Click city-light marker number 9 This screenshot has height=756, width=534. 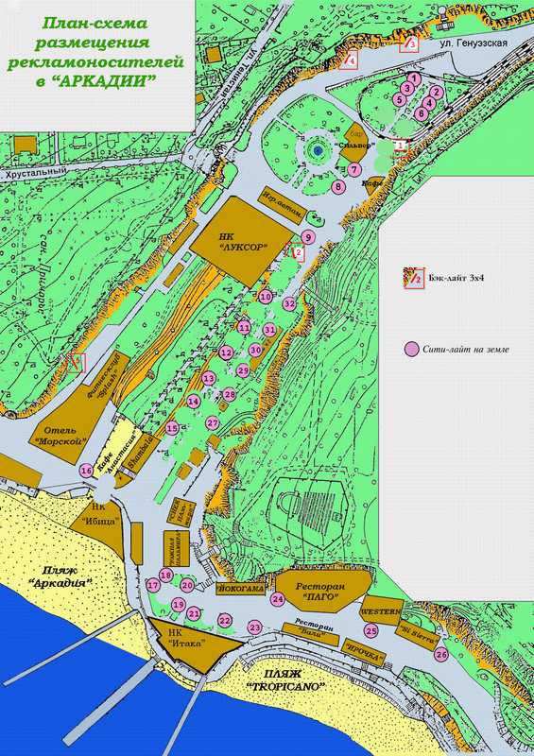pyautogui.click(x=308, y=237)
